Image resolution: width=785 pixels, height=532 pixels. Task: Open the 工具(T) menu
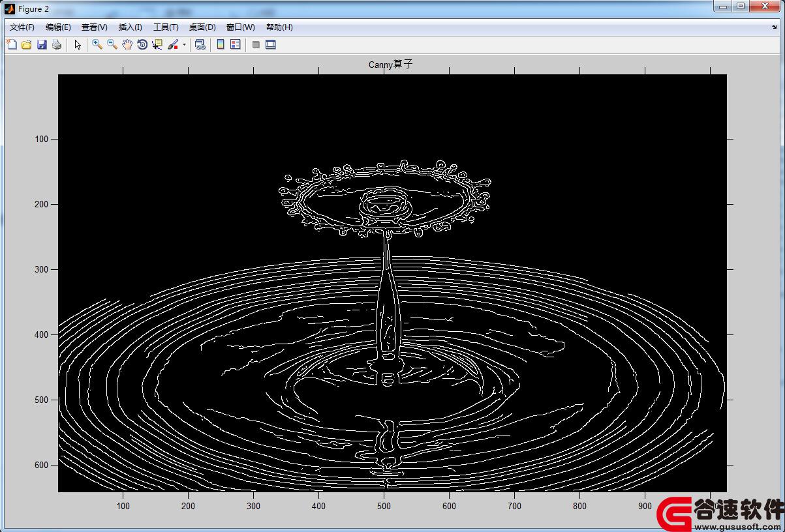tap(166, 27)
